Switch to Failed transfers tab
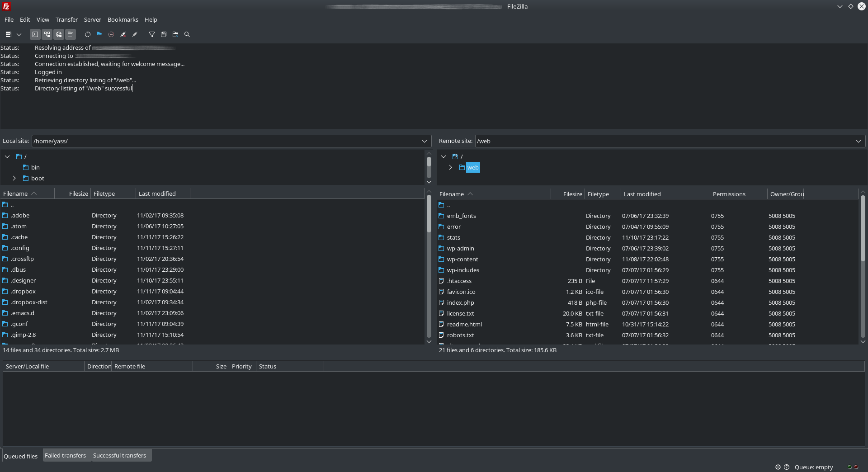Viewport: 868px width, 472px height. pos(65,455)
